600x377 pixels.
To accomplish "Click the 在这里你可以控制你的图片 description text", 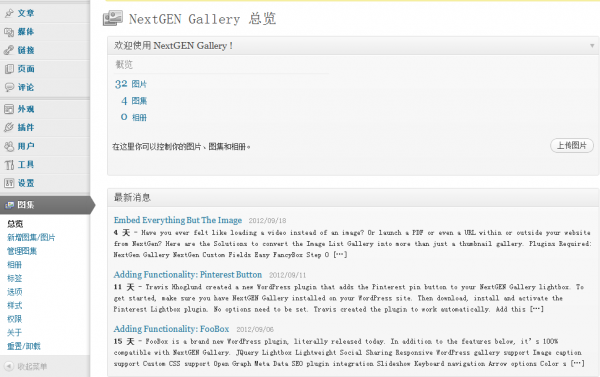I will coord(181,147).
